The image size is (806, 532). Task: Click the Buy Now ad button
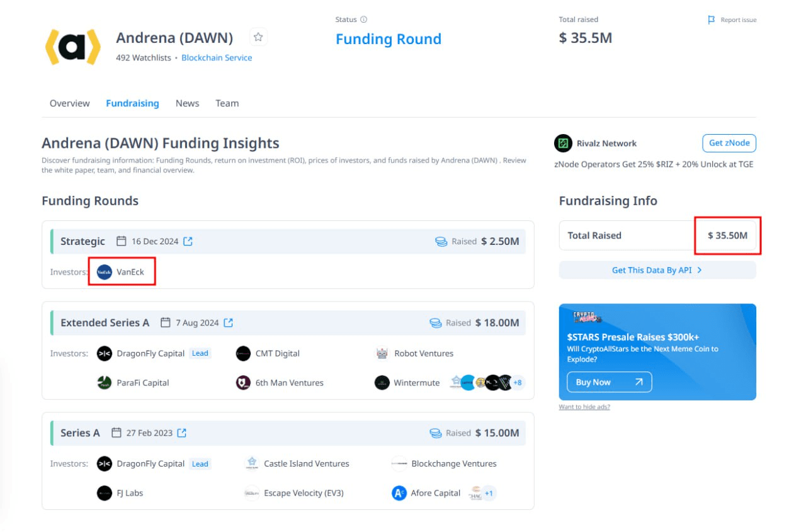click(x=610, y=382)
